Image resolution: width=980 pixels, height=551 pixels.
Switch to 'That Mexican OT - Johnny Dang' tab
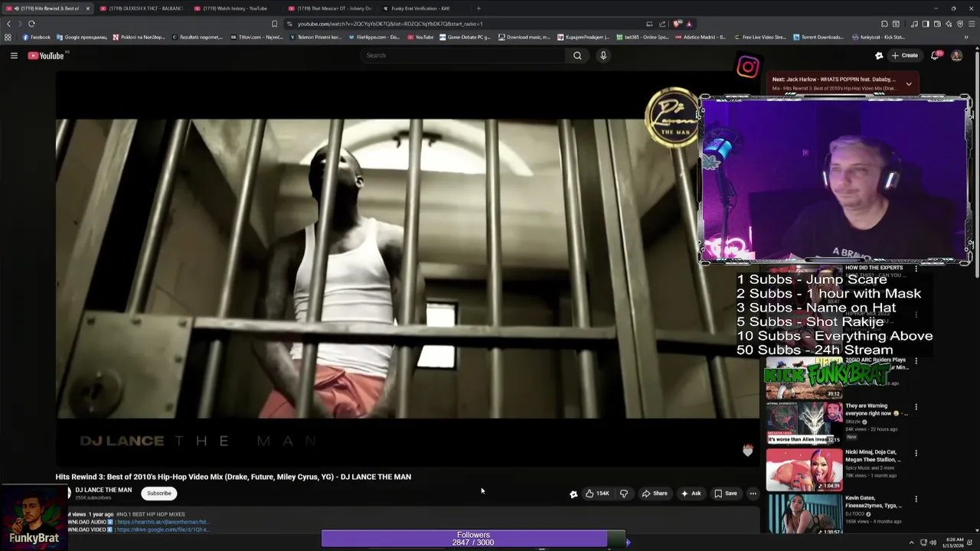[x=329, y=8]
